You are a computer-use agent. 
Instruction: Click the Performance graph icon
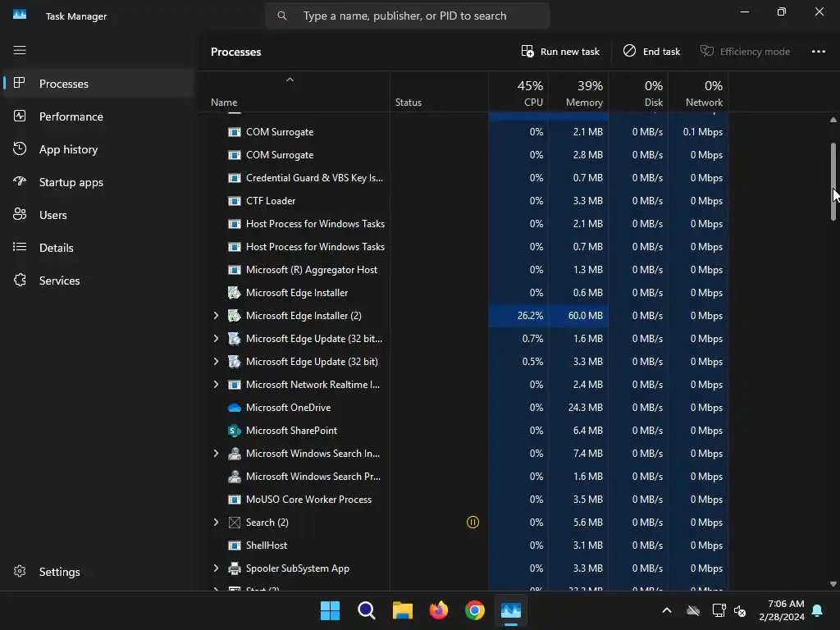tap(20, 116)
